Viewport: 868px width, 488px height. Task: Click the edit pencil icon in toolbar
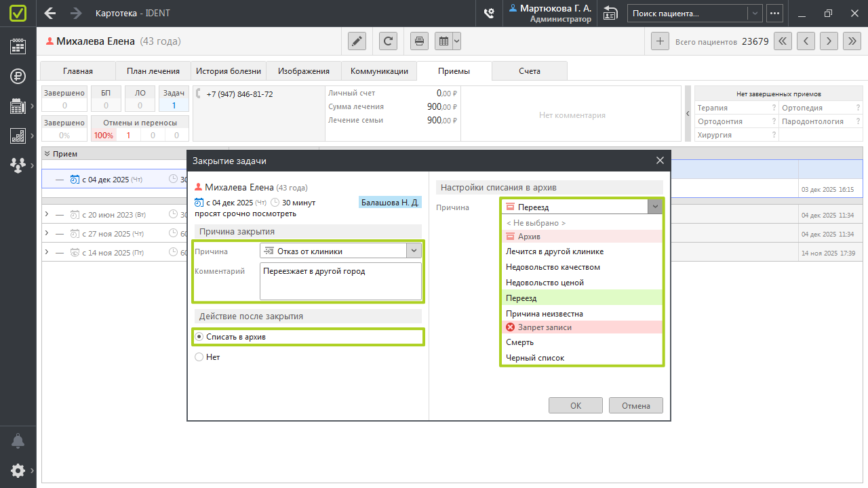pos(357,41)
